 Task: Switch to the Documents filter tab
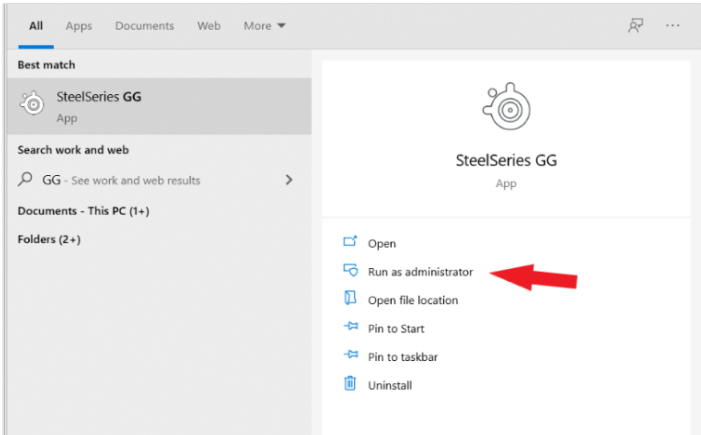(144, 26)
